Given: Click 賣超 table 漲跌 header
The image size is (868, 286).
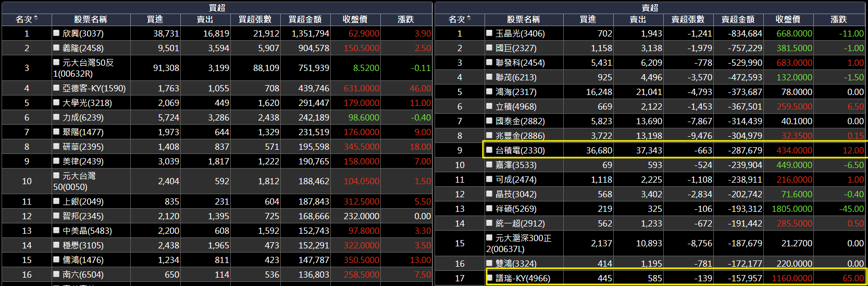Looking at the screenshot, I should [x=839, y=19].
